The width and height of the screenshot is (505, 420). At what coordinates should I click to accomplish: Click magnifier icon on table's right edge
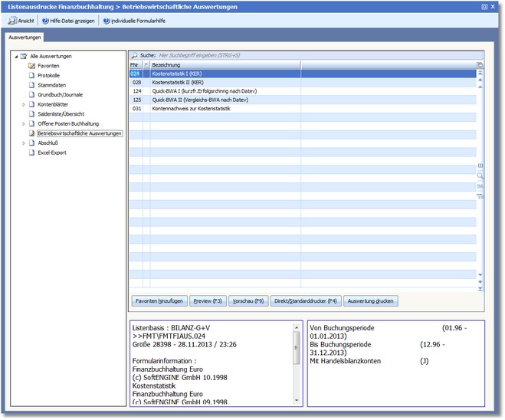(x=480, y=176)
